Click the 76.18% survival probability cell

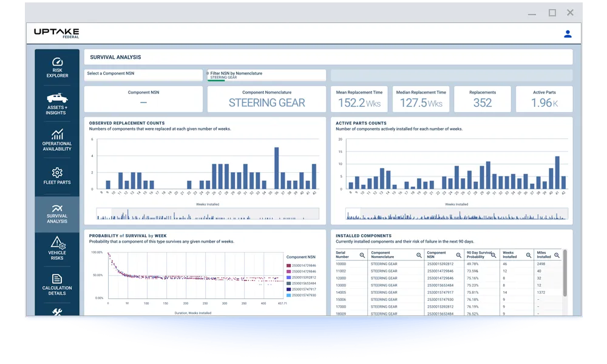(x=472, y=300)
